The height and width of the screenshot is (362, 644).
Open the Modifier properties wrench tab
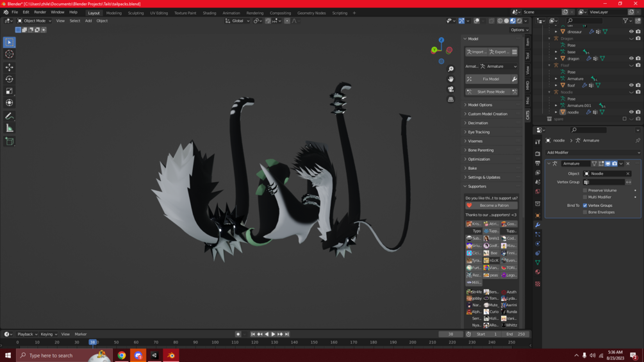[537, 225]
